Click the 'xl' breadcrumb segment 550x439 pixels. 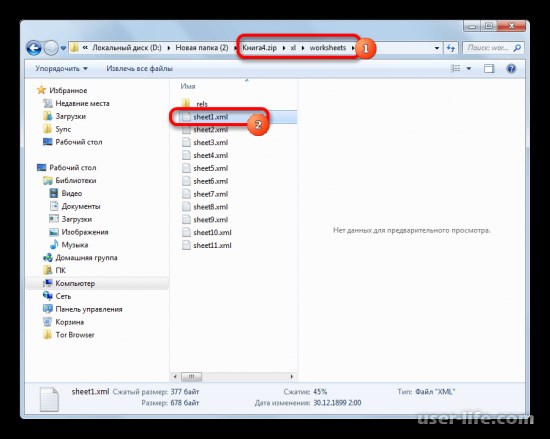(x=293, y=48)
